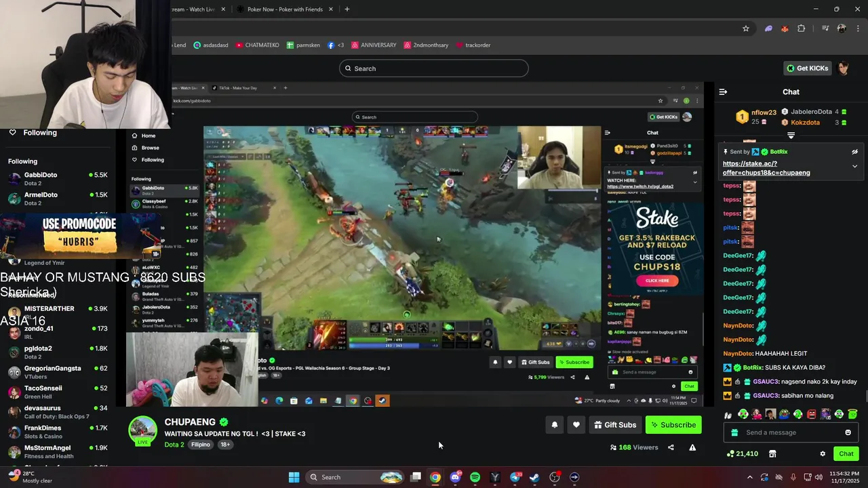Collapse chat with the arrow icon beside Chat header

click(723, 91)
